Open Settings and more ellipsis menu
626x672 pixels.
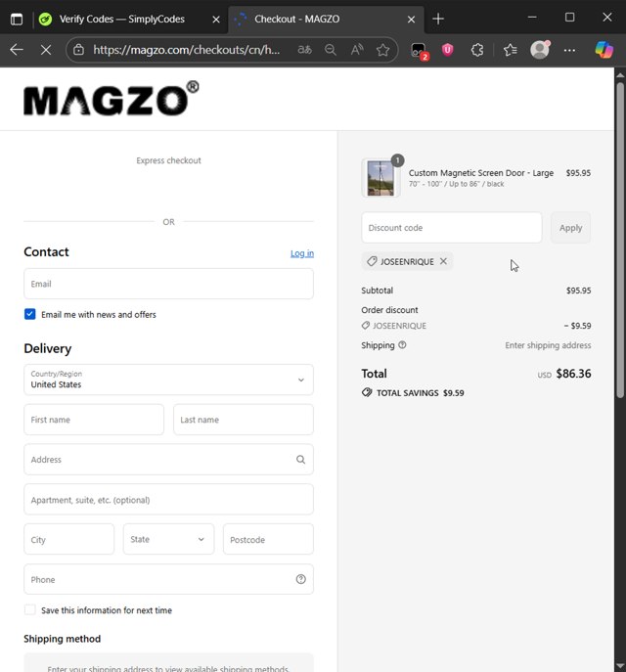[569, 50]
